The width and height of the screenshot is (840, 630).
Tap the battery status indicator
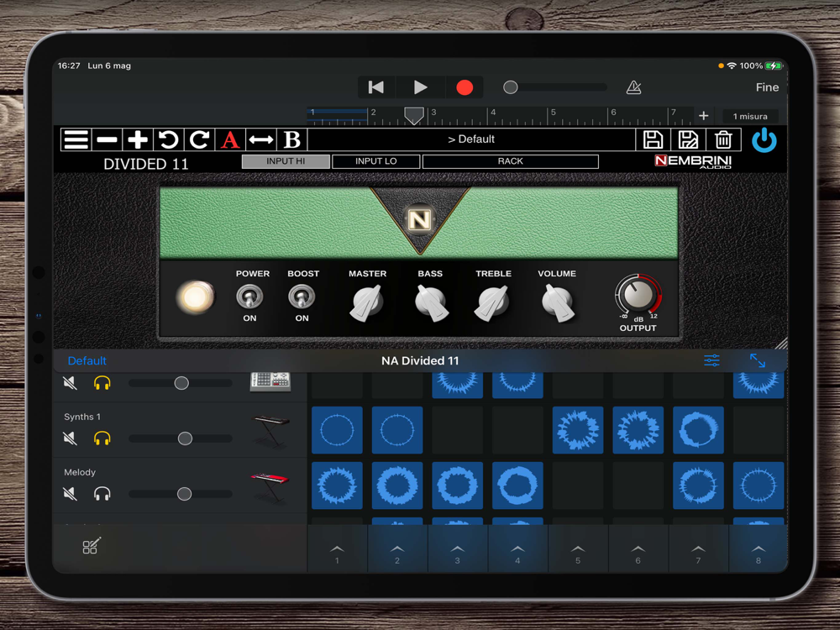click(774, 66)
